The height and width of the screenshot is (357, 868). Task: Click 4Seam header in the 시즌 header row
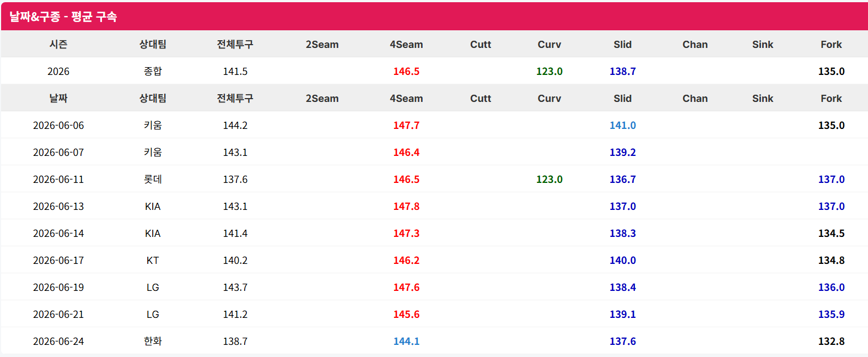406,45
